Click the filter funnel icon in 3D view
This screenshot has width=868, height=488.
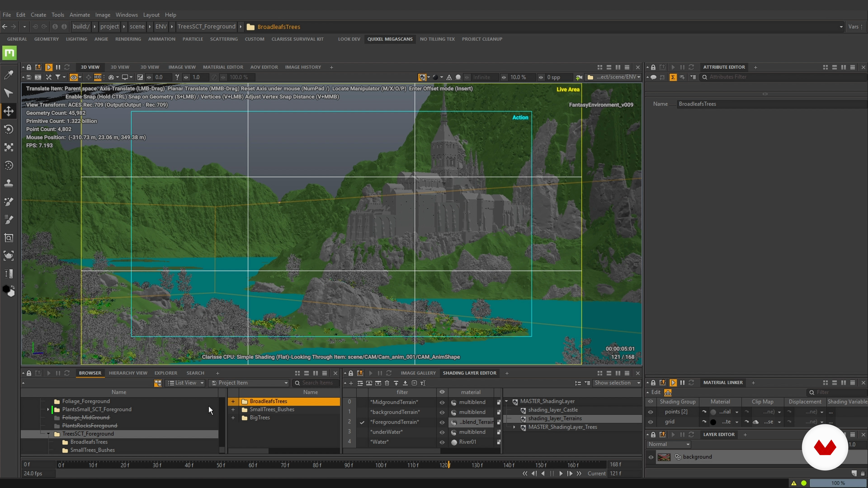[58, 77]
